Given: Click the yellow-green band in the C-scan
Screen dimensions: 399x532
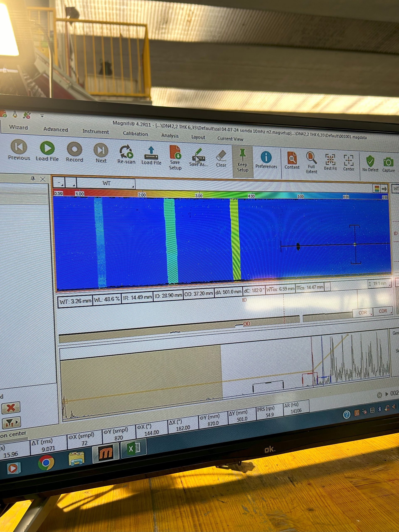Looking at the screenshot, I should (x=235, y=239).
